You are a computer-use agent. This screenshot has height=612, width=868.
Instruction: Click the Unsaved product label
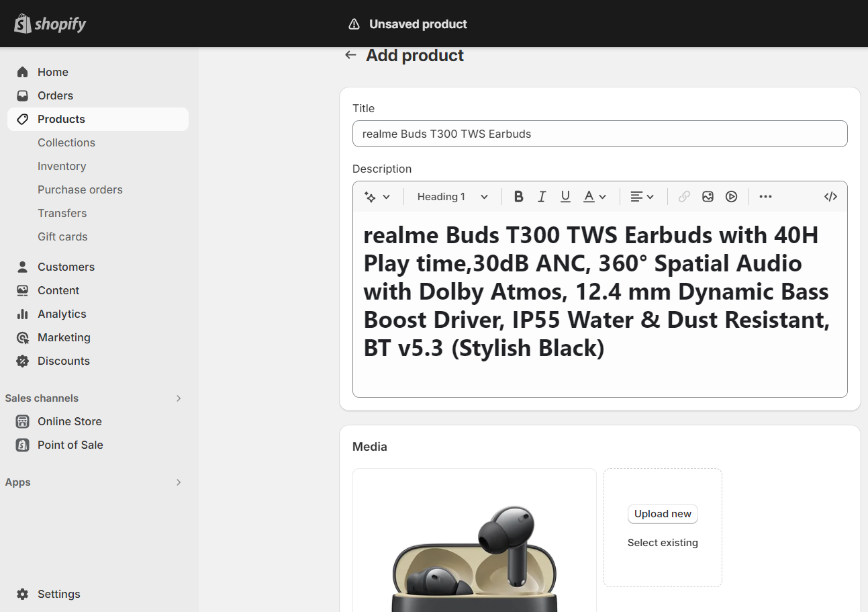[x=418, y=24]
